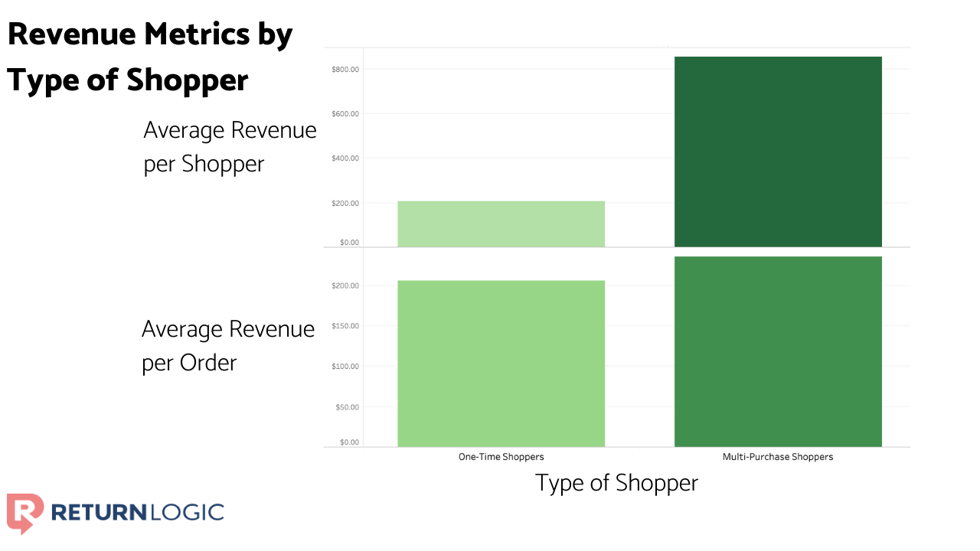The width and height of the screenshot is (980, 551).
Task: Select the dark green Multi-Purchase Shoppers bar
Action: [x=777, y=149]
